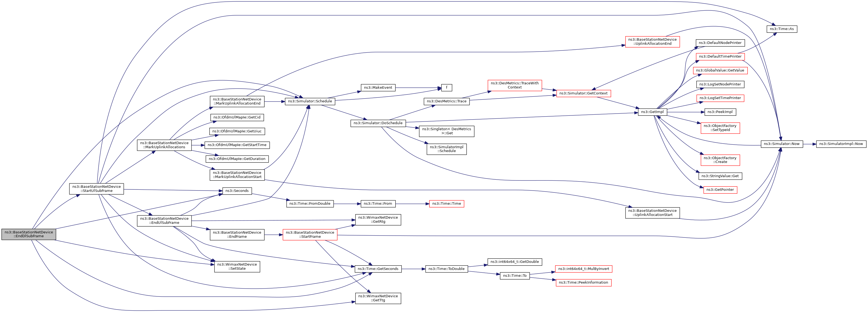This screenshot has height=312, width=868.
Task: Click the ns3::Time::ToDouble node
Action: [447, 269]
